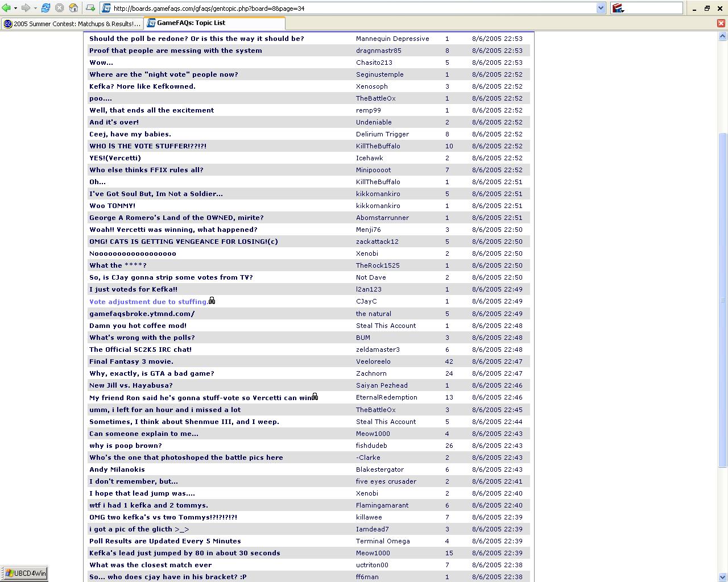Open topic 'WHO IS THE VOTE STUFFER!??!?!'
Image resolution: width=728 pixels, height=582 pixels.
coord(148,146)
